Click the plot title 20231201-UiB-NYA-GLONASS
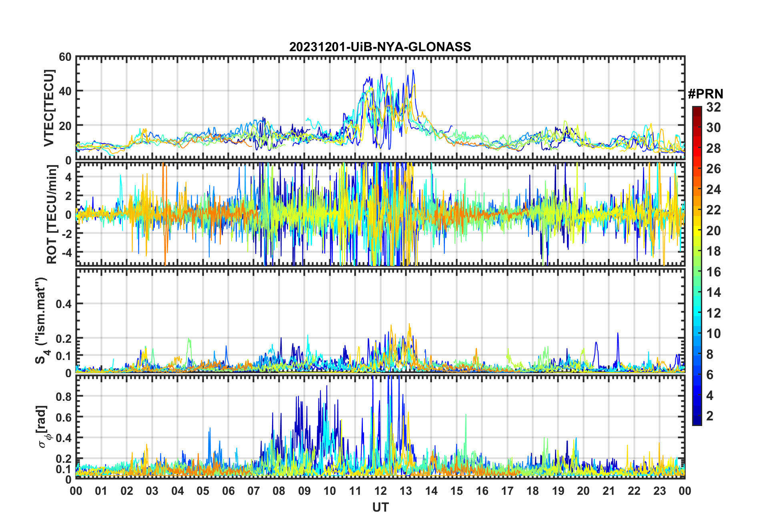 tap(380, 47)
